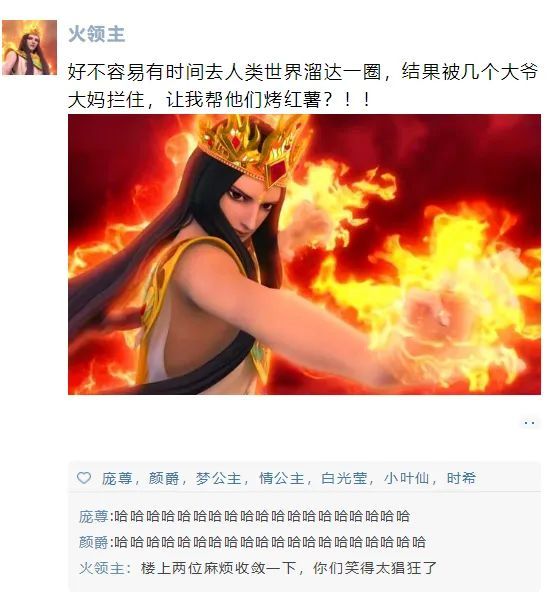Open 颜爵 in the likes list
The image size is (549, 609).
click(164, 478)
